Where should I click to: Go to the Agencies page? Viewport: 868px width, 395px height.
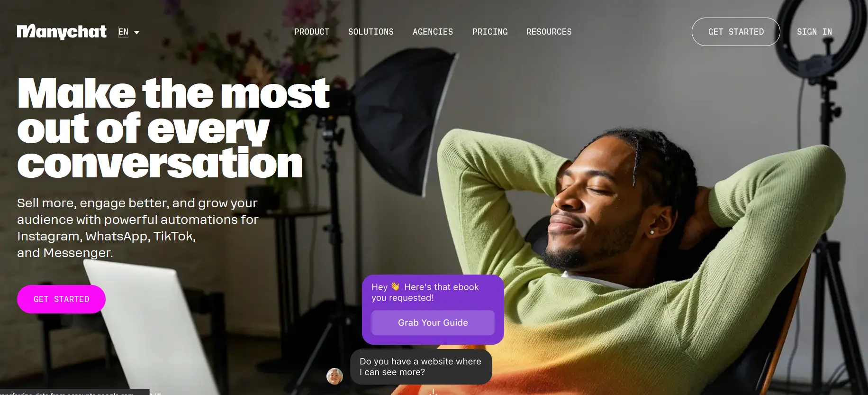[433, 32]
